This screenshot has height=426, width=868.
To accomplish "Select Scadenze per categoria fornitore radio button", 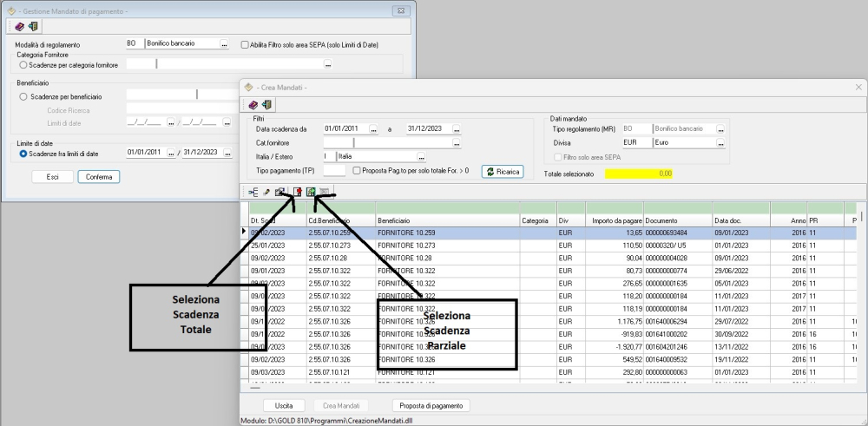I will coord(23,64).
